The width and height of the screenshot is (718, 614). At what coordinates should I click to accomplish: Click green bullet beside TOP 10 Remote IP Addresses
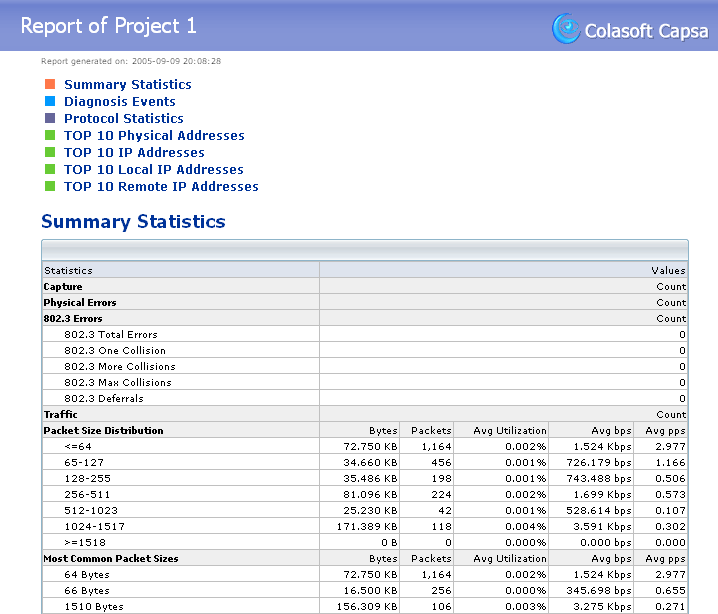click(50, 186)
